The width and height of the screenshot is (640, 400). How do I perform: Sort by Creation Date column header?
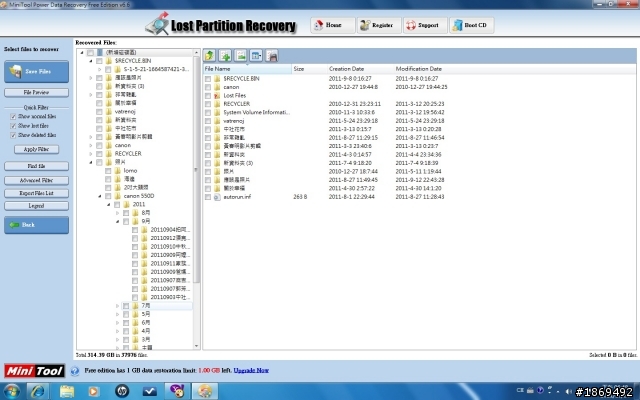coord(360,69)
